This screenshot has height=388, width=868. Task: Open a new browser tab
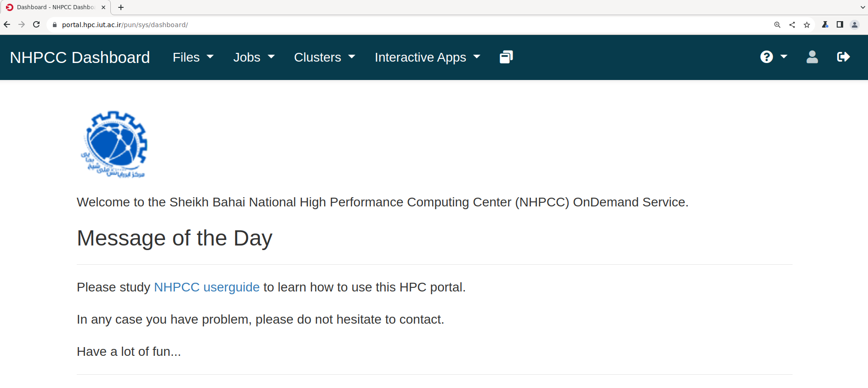click(x=121, y=7)
